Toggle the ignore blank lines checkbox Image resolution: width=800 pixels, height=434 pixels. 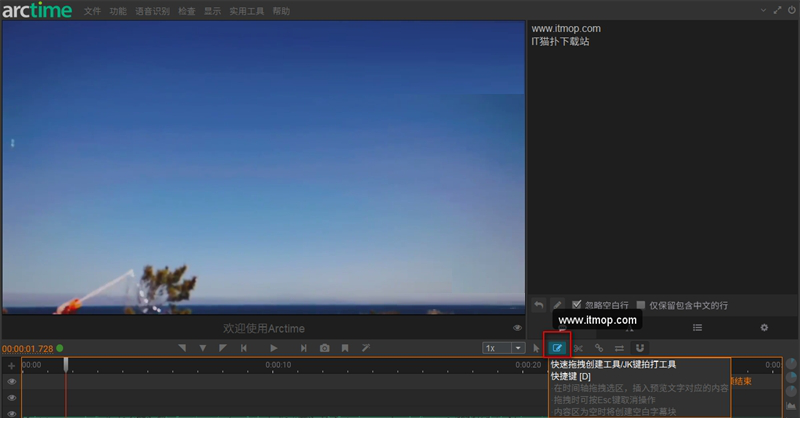coord(577,305)
